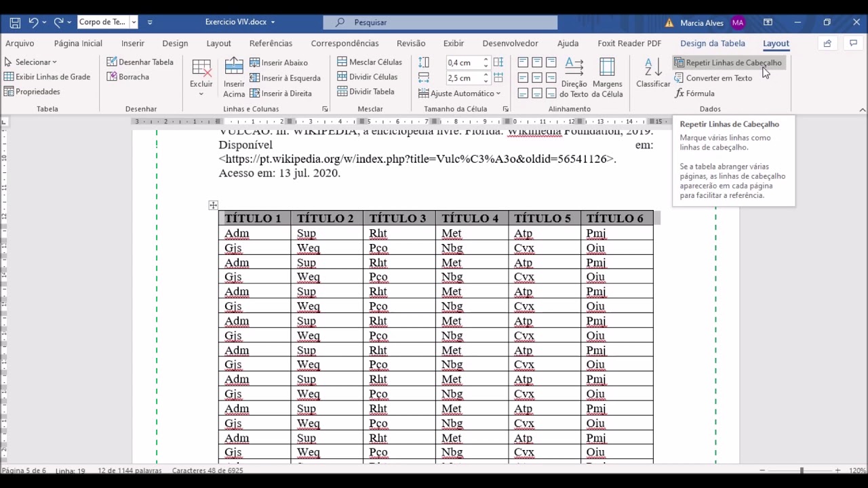Viewport: 868px width, 488px height.
Task: Align cell text top left
Action: (523, 62)
